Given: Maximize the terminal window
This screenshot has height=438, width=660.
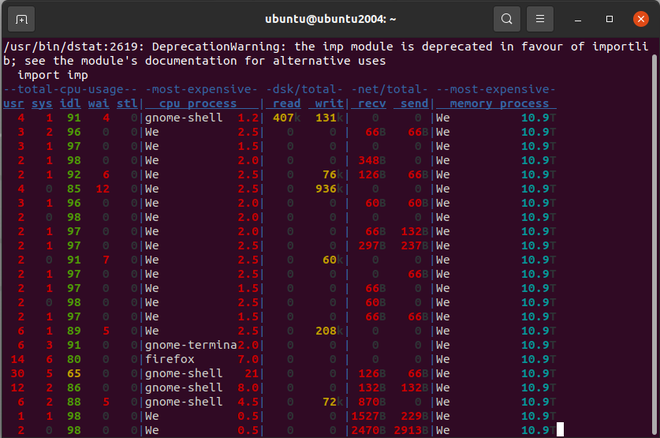Looking at the screenshot, I should tap(609, 19).
